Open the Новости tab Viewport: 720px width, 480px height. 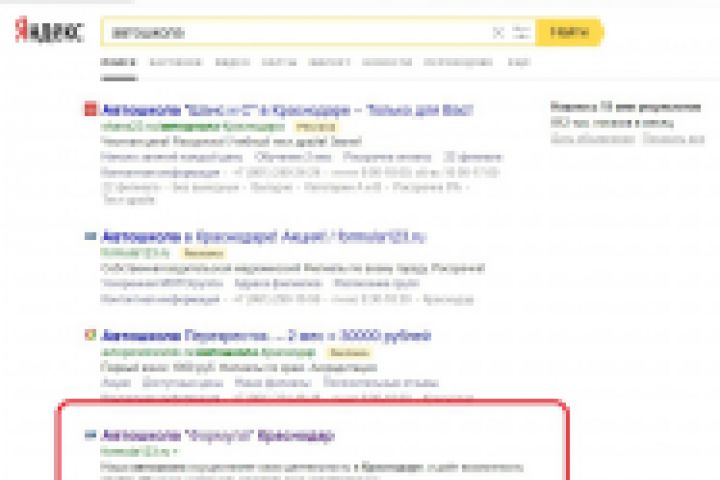(x=387, y=62)
